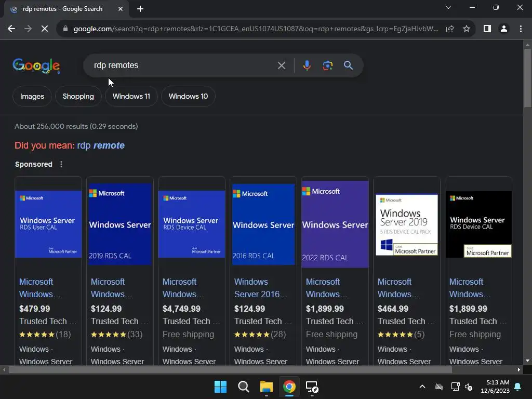Screen dimensions: 532x399
Task: Edit the rdp remotes search field
Action: click(x=183, y=65)
